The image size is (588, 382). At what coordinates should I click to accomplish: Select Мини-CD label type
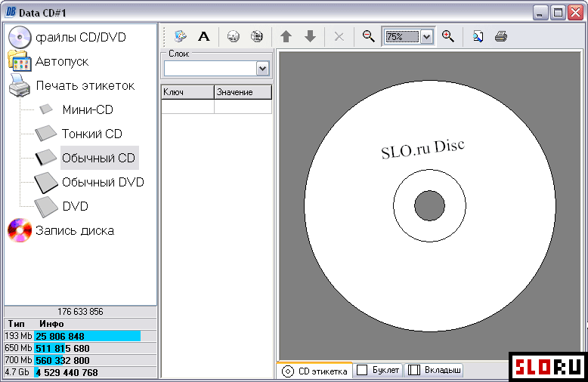[x=88, y=109]
